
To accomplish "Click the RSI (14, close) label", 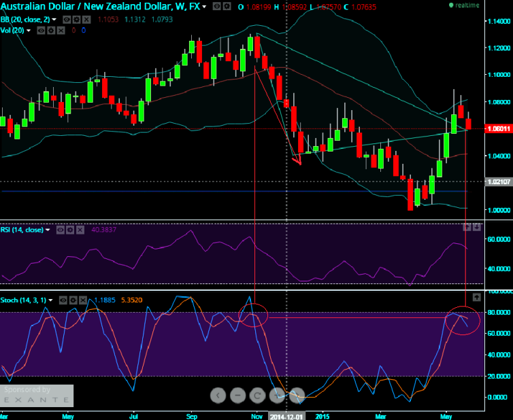I will 22,230.
